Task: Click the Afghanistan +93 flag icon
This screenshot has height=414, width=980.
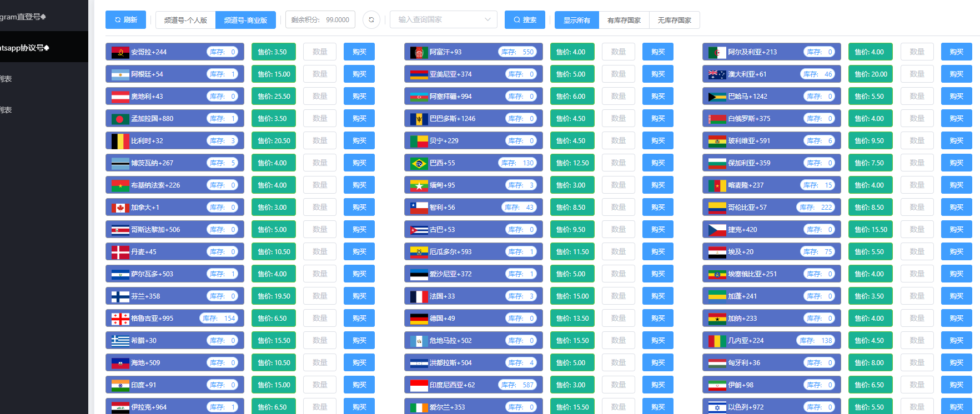Action: [419, 52]
